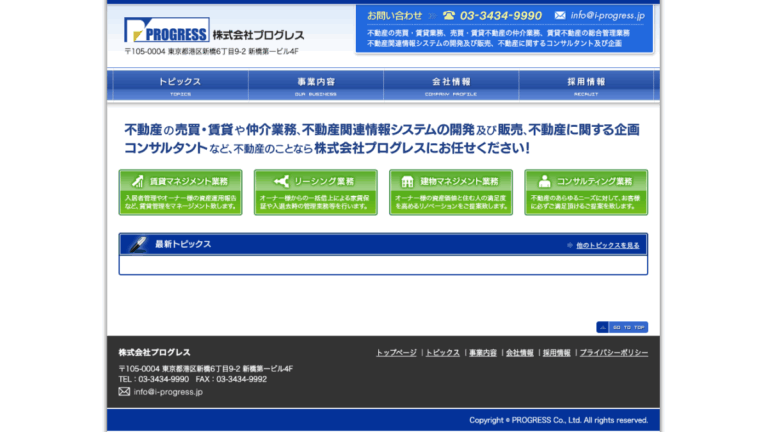This screenshot has width=768, height=432.
Task: Click footer link トップページ
Action: pyautogui.click(x=396, y=353)
